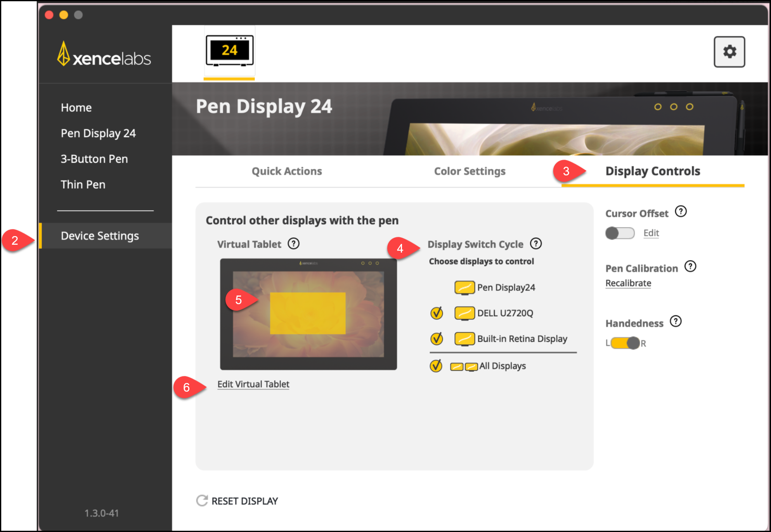Image resolution: width=771 pixels, height=532 pixels.
Task: Click the Built-in Retina Display label
Action: (x=522, y=339)
